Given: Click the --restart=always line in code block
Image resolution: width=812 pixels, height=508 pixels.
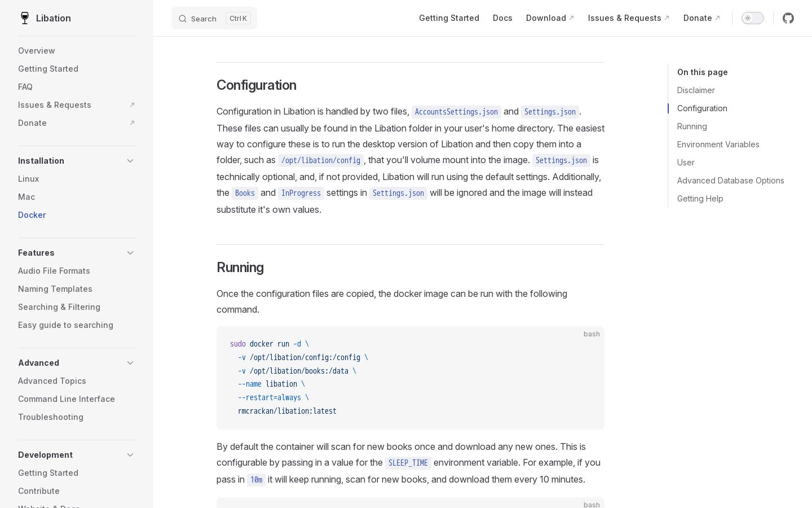Looking at the screenshot, I should [x=273, y=397].
